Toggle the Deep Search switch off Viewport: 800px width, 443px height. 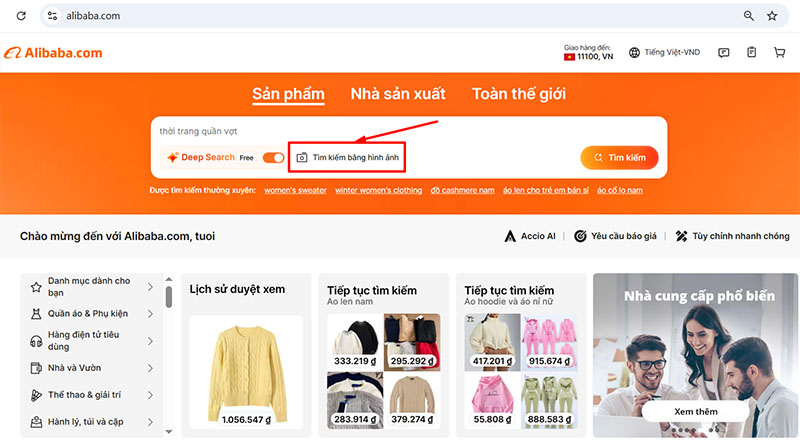click(x=273, y=158)
